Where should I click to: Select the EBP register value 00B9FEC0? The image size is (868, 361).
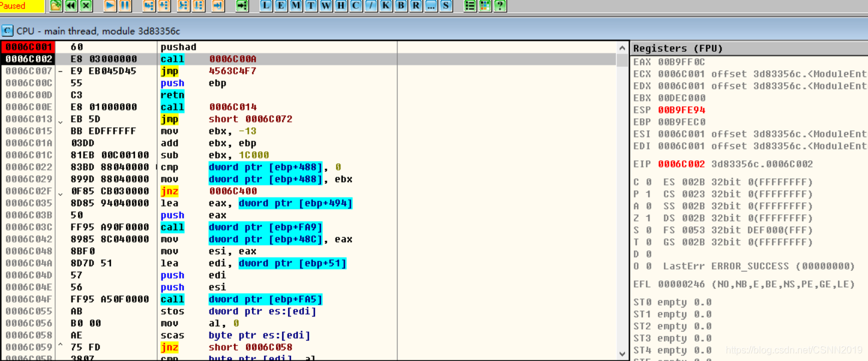click(681, 122)
